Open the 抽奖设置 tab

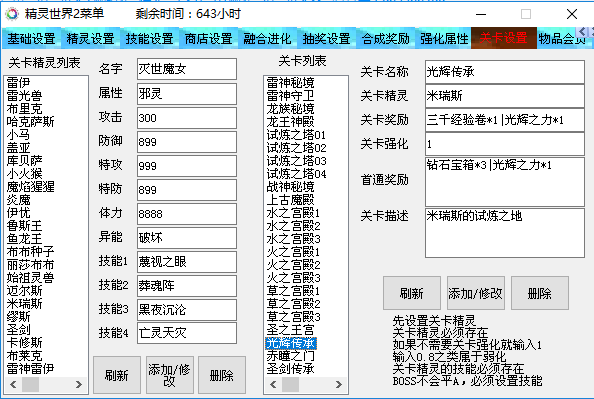(327, 38)
